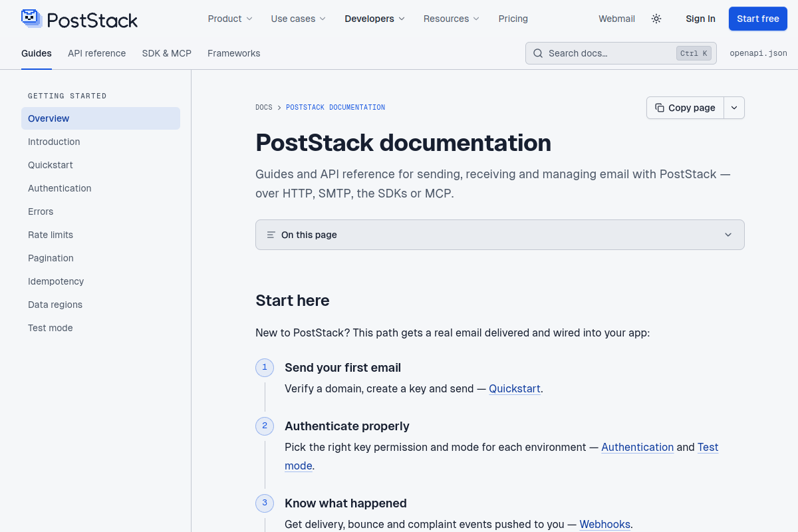
Task: Click the copy icon in Copy page
Action: click(660, 108)
